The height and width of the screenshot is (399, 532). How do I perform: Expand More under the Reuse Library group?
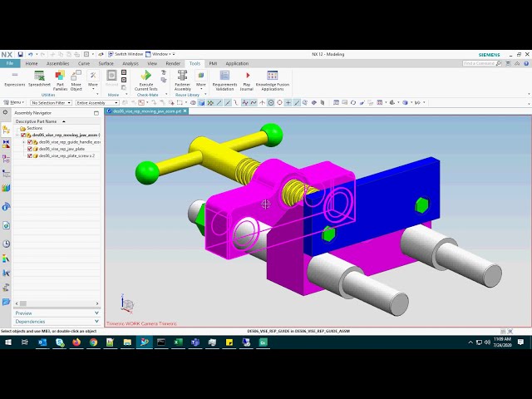click(x=201, y=80)
